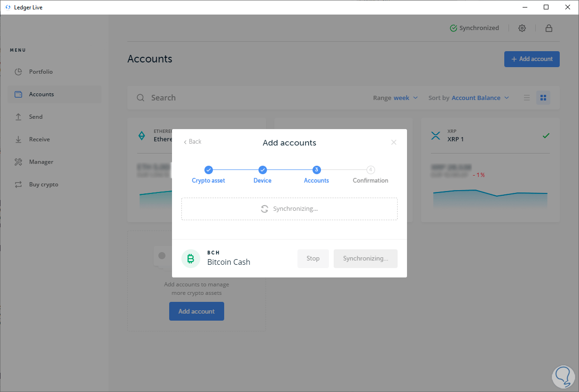Select the Confirmation step number 4
Image resolution: width=579 pixels, height=392 pixels.
click(x=371, y=175)
